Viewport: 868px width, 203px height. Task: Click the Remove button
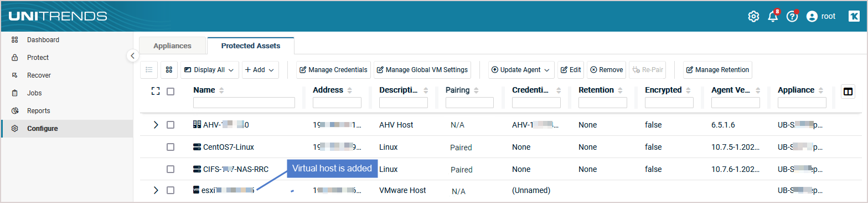click(606, 70)
